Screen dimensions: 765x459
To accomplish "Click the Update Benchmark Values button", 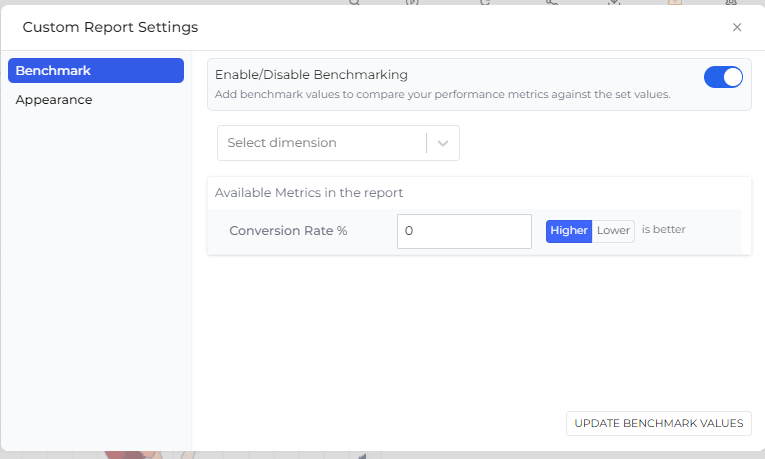I will pyautogui.click(x=659, y=423).
